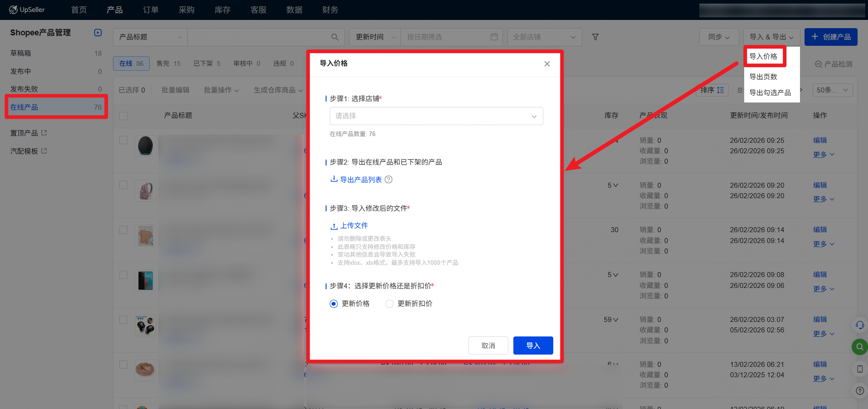Viewport: 868px width, 409px height.
Task: Open the customer support headset icon
Action: point(859,325)
